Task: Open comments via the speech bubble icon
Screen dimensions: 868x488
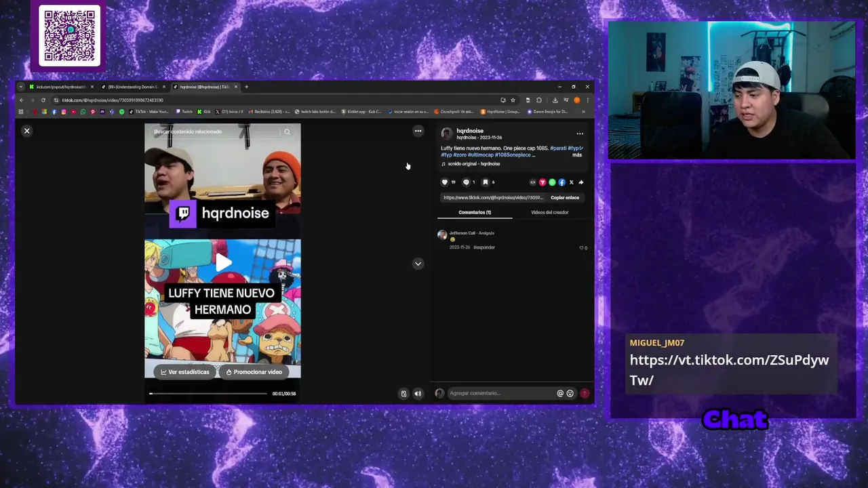Action: pyautogui.click(x=466, y=182)
